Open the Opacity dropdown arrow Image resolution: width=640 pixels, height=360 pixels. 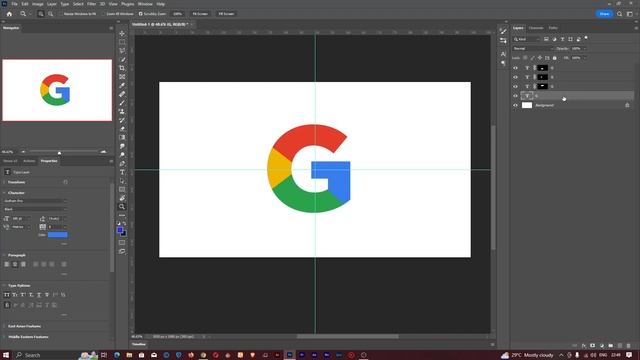click(584, 49)
